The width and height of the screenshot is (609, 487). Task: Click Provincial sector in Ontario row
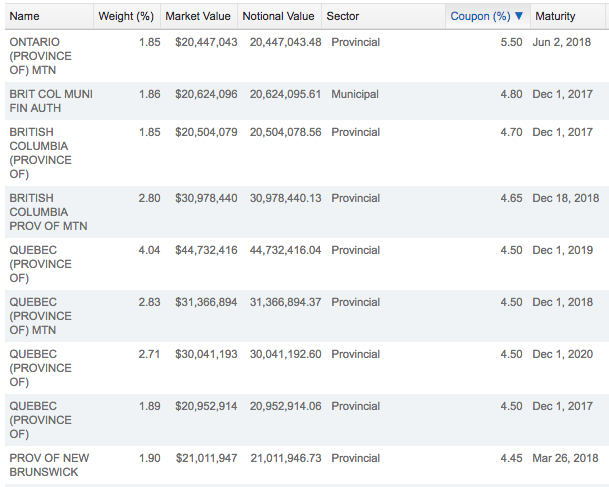click(x=355, y=42)
